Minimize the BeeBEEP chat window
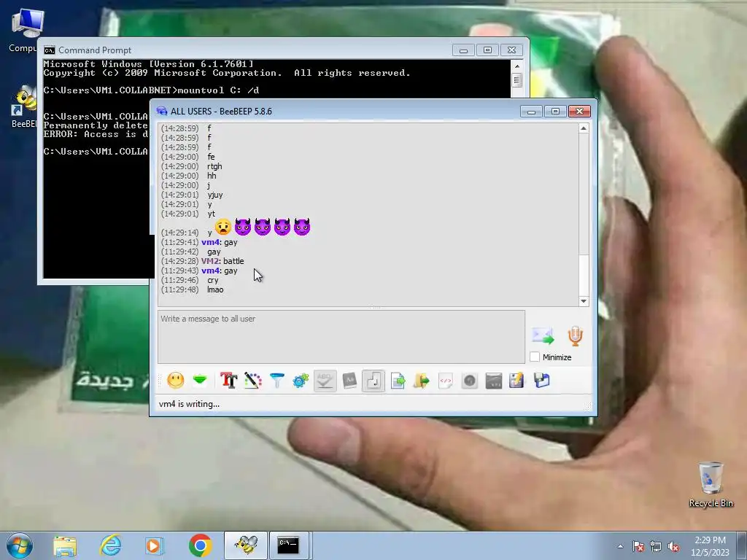This screenshot has height=560, width=747. pyautogui.click(x=531, y=111)
